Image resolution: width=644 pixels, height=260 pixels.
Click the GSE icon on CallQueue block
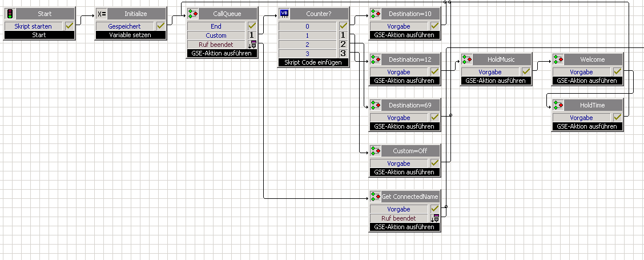[192, 13]
